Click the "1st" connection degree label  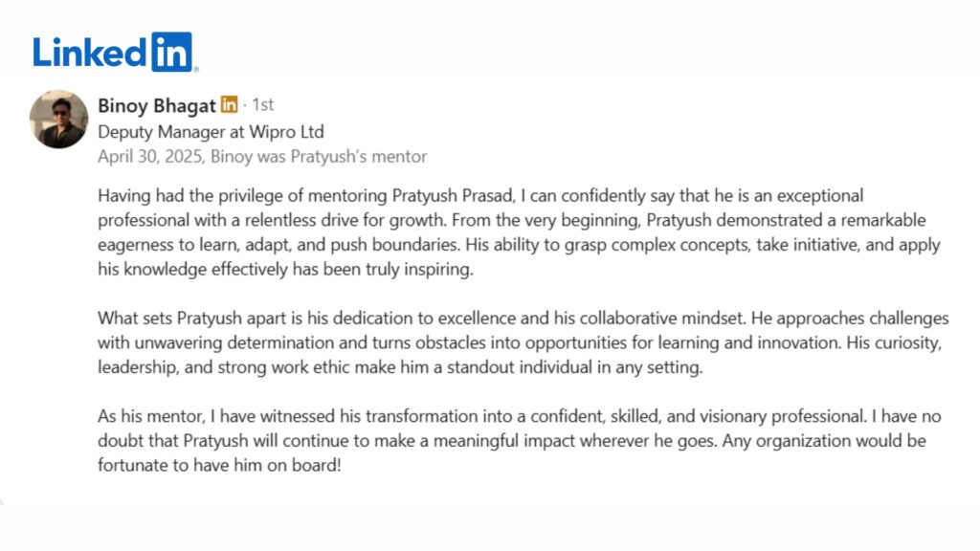[262, 106]
